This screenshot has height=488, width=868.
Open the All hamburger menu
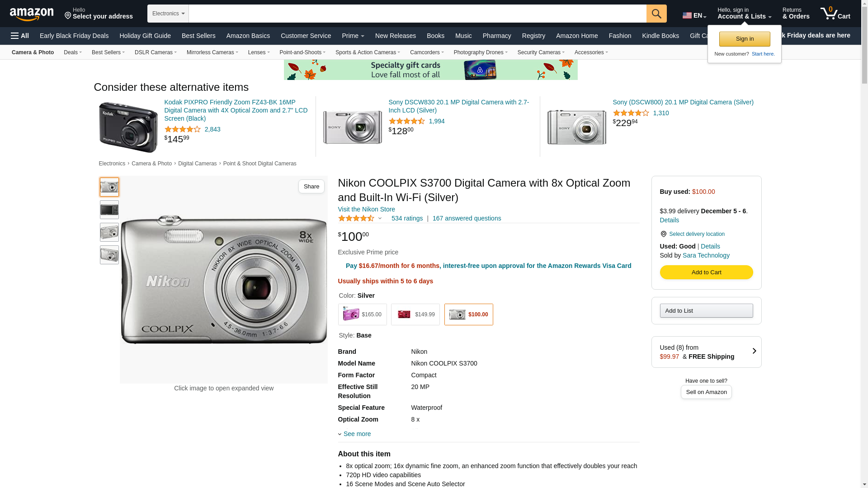pyautogui.click(x=20, y=36)
